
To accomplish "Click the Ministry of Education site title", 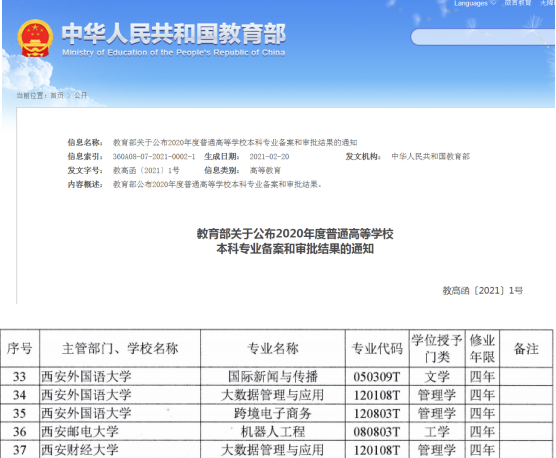I will pos(174,39).
